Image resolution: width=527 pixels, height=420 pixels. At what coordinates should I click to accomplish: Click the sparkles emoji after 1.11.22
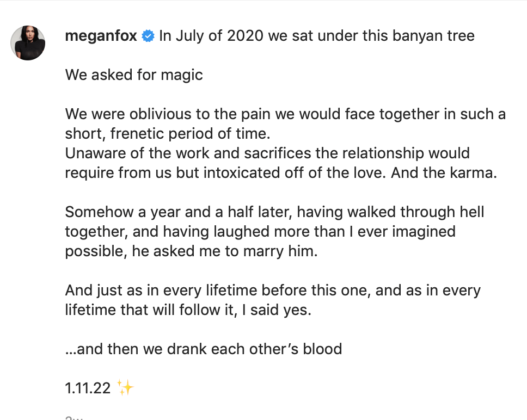(x=125, y=388)
